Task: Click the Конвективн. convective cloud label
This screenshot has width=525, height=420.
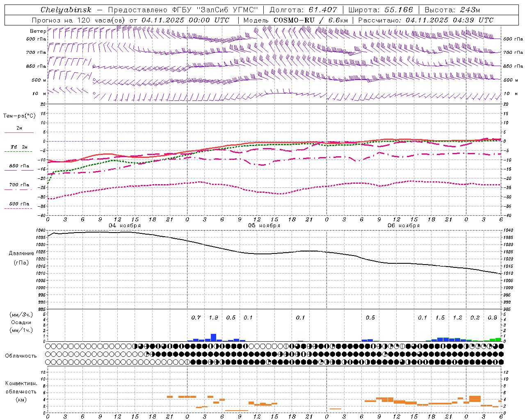Action: [21, 383]
